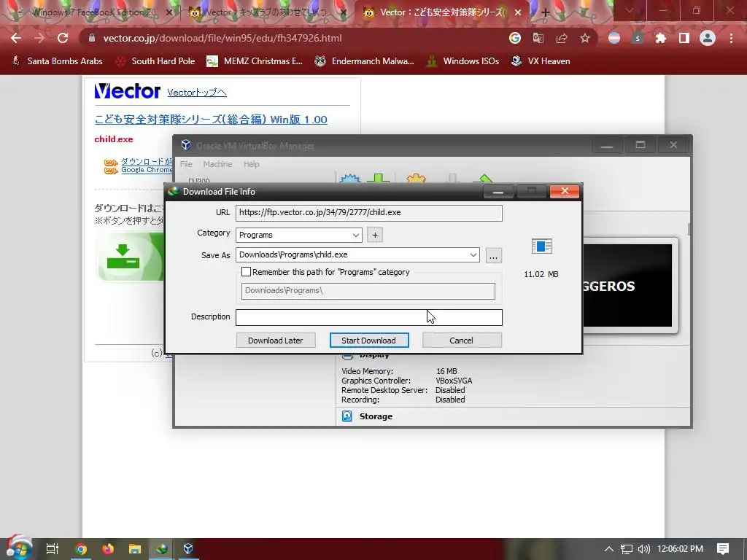Click the VirtualBox Manager vertical scrollbar
The image size is (747, 560).
689,228
